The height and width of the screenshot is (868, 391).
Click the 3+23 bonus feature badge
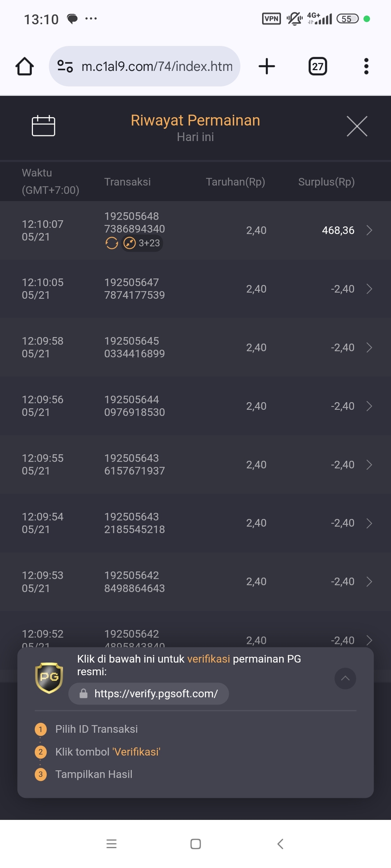coord(142,243)
